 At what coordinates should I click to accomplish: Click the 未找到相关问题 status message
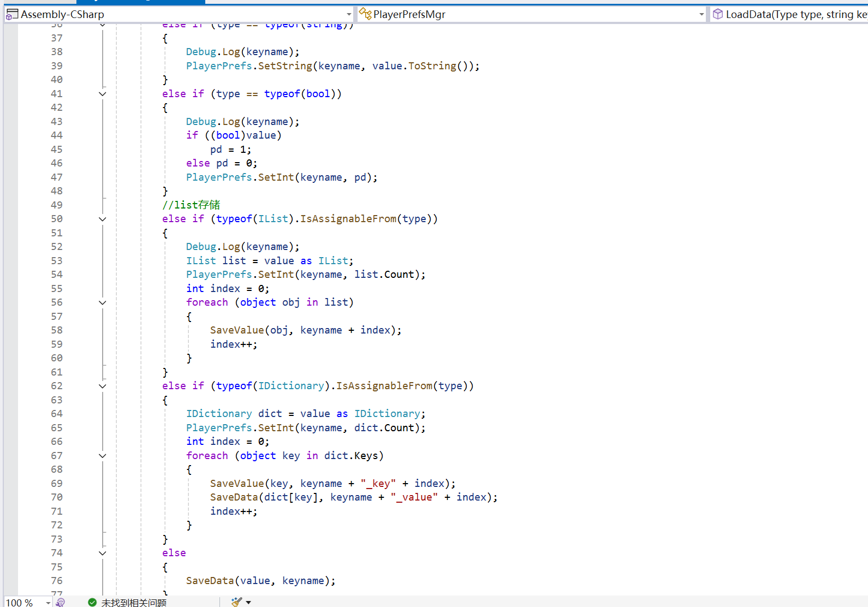point(134,602)
